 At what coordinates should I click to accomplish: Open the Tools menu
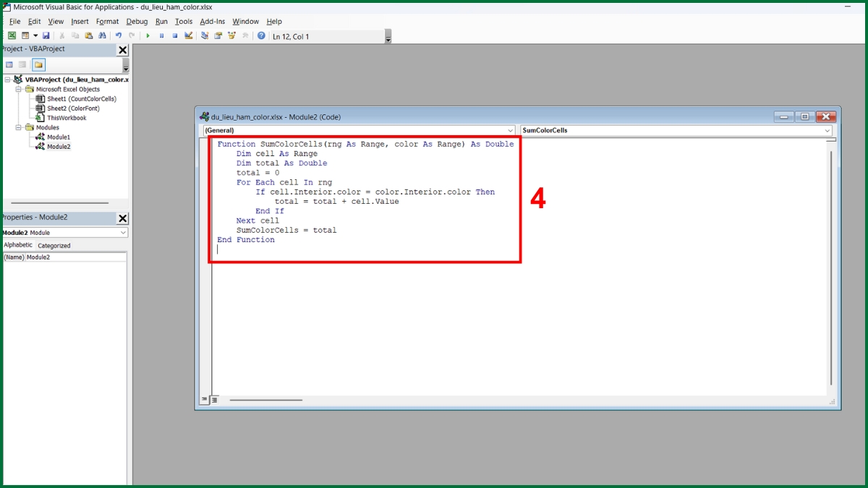(184, 22)
